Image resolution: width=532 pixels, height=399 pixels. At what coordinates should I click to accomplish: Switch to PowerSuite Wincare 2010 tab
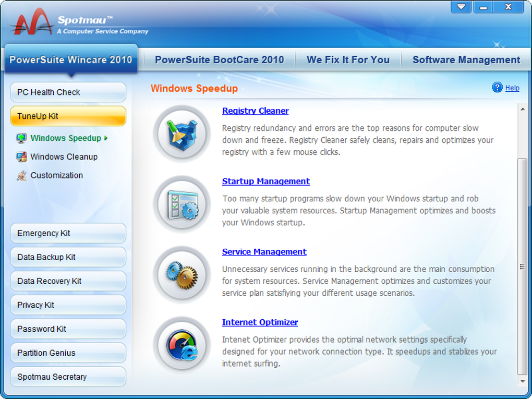coord(71,59)
